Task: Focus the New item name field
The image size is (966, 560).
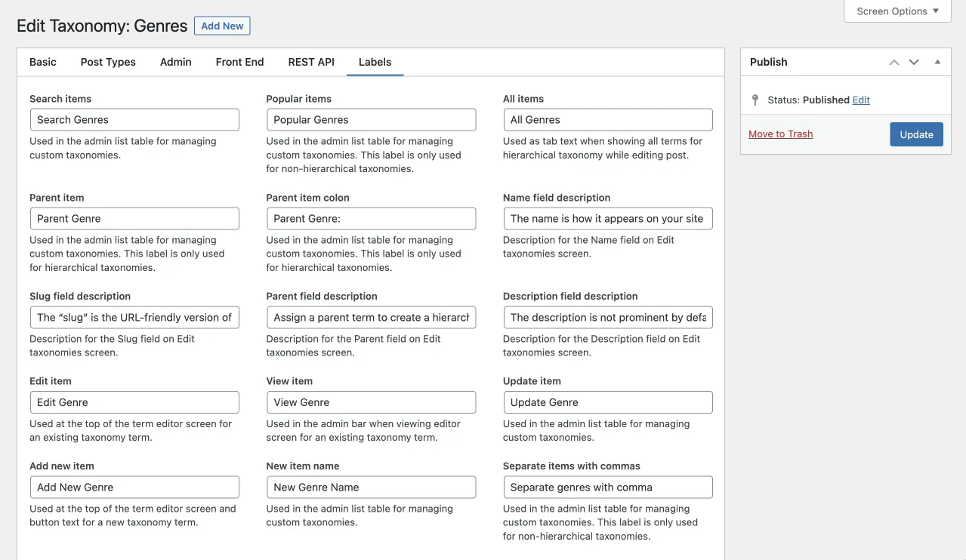Action: click(x=371, y=488)
